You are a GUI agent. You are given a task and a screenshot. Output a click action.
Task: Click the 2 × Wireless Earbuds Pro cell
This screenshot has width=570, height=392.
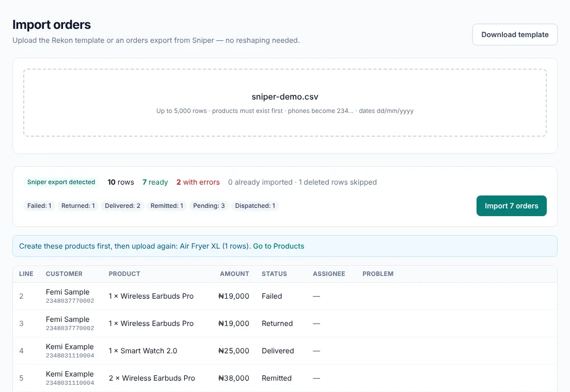pos(152,378)
